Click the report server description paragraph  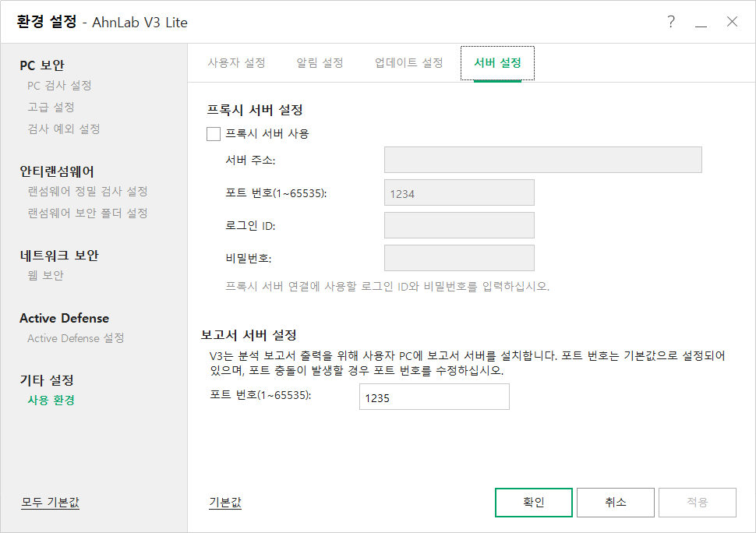tap(467, 363)
